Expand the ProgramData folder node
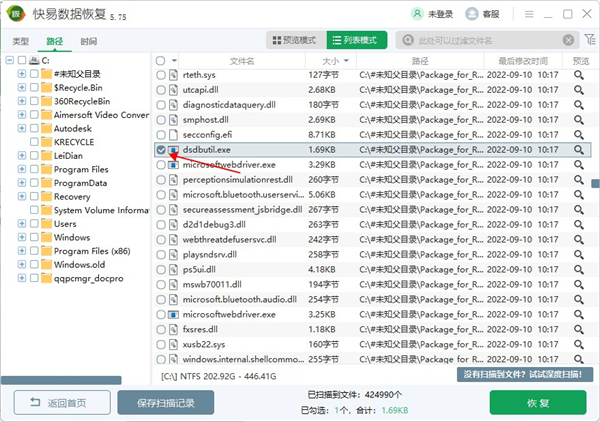Viewport: 600px width, 422px height. 22,182
